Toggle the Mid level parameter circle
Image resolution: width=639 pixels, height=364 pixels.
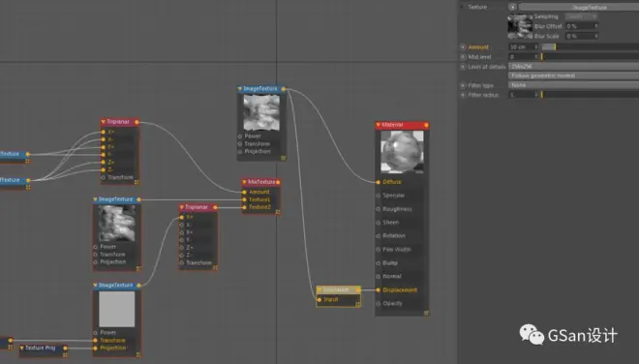point(463,57)
